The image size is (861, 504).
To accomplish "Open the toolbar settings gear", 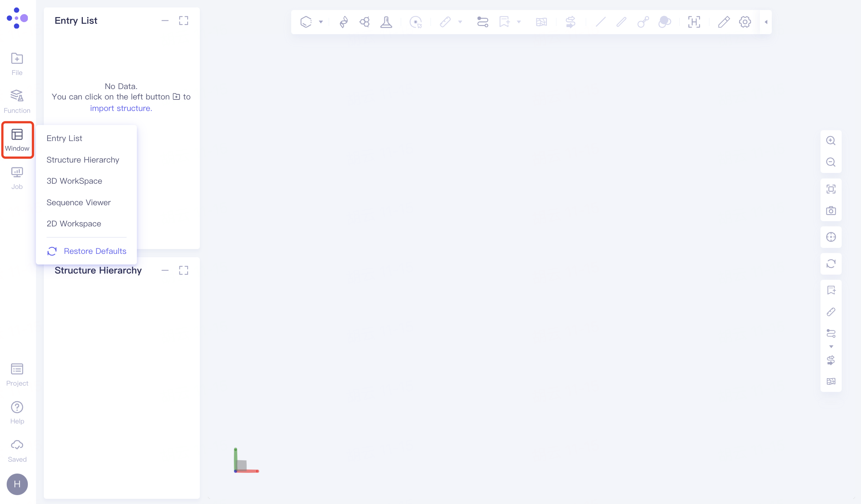I will [x=745, y=22].
